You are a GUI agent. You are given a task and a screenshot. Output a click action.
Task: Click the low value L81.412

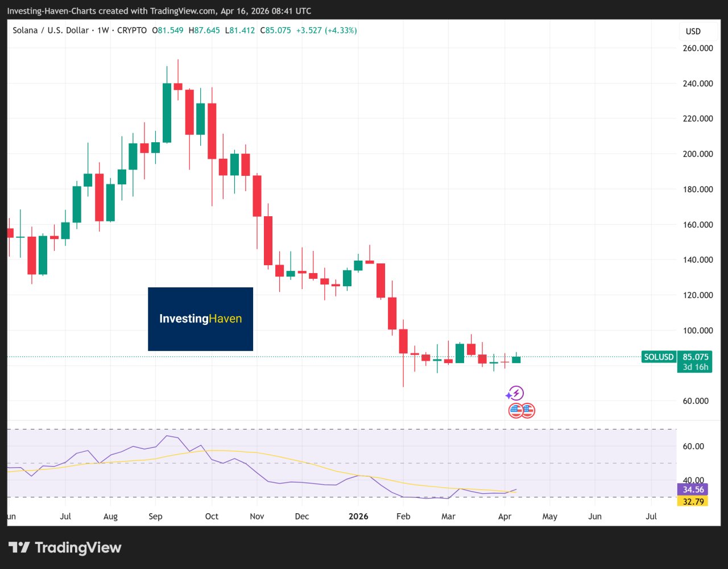click(240, 30)
